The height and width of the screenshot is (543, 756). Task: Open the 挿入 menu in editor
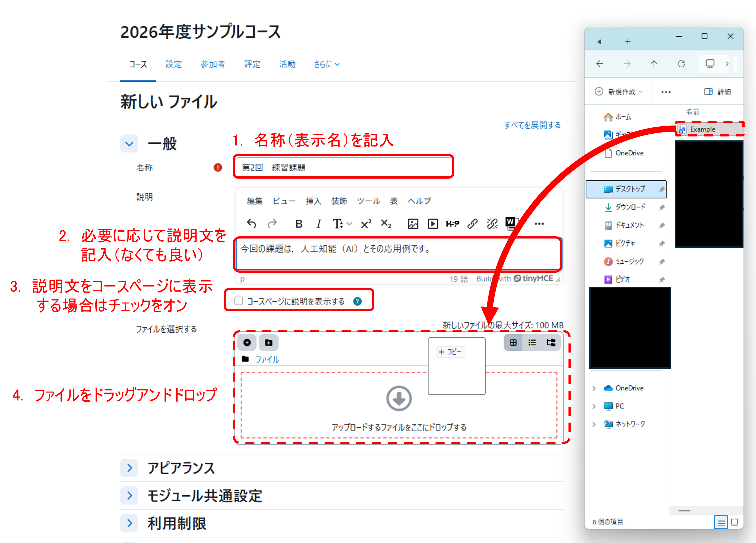click(x=313, y=201)
